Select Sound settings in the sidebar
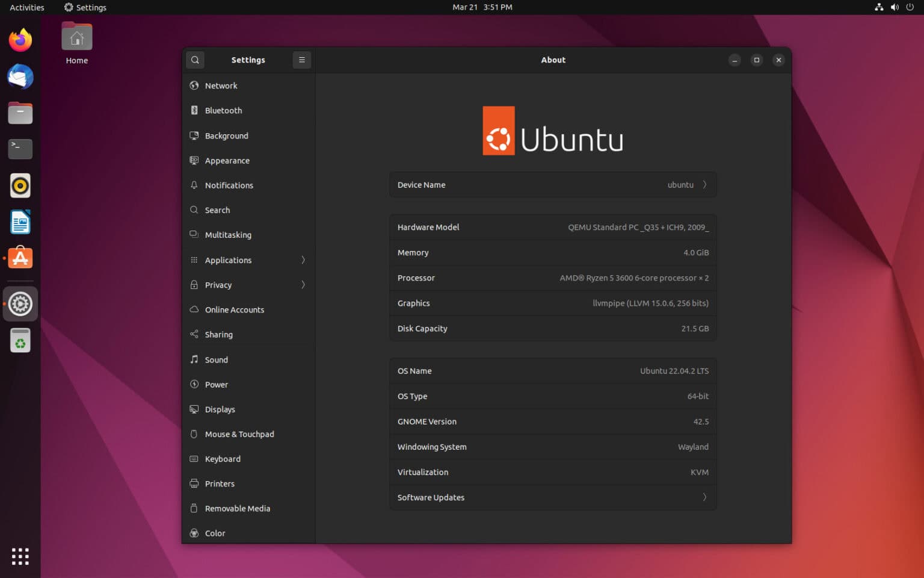924x578 pixels. click(216, 359)
